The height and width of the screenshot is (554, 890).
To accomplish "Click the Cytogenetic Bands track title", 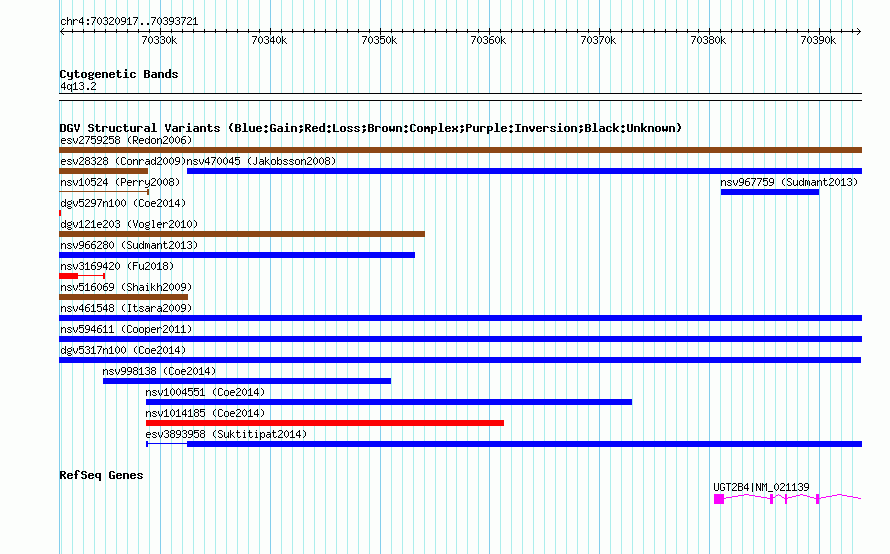I will coord(119,74).
